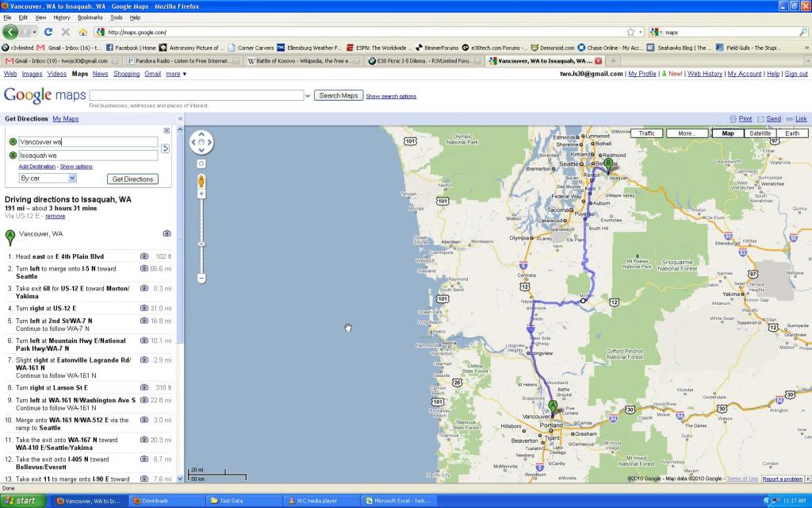812x508 pixels.
Task: Expand the More... map layers menu
Action: (687, 133)
